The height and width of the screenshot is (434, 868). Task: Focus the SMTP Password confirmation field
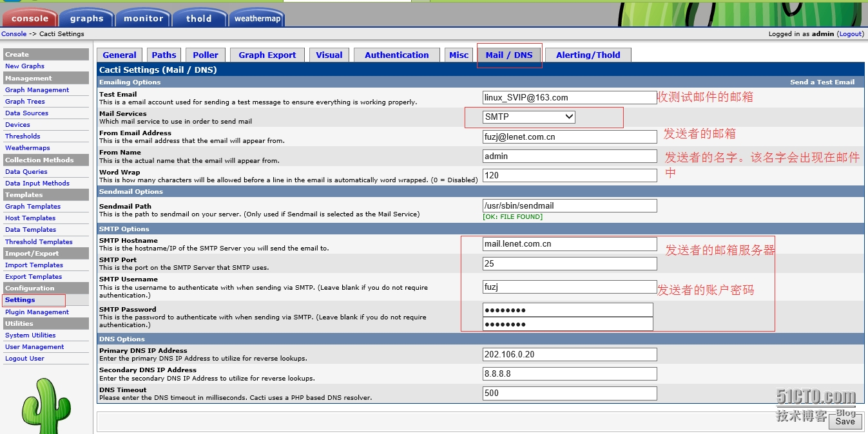tap(568, 324)
